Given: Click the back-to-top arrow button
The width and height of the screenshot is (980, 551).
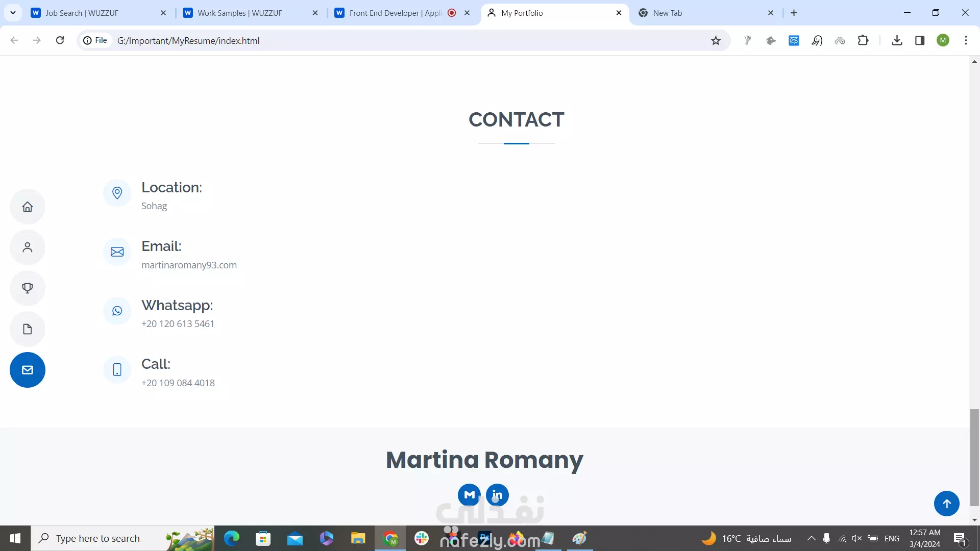Looking at the screenshot, I should (x=947, y=504).
